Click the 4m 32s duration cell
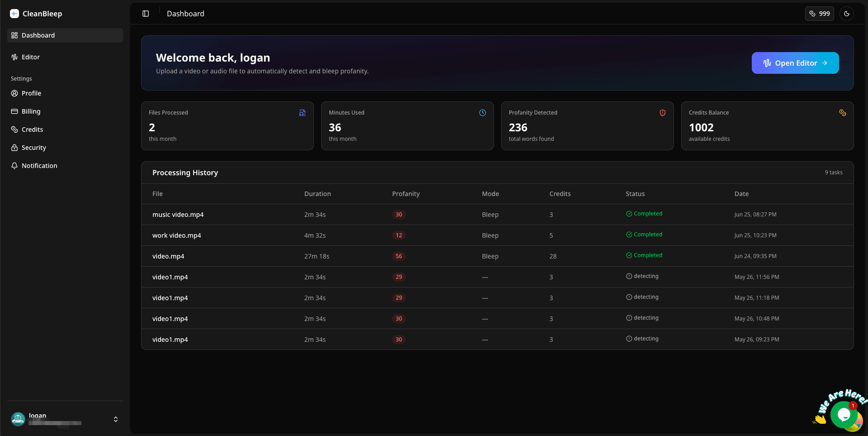This screenshot has width=868, height=436. point(315,235)
